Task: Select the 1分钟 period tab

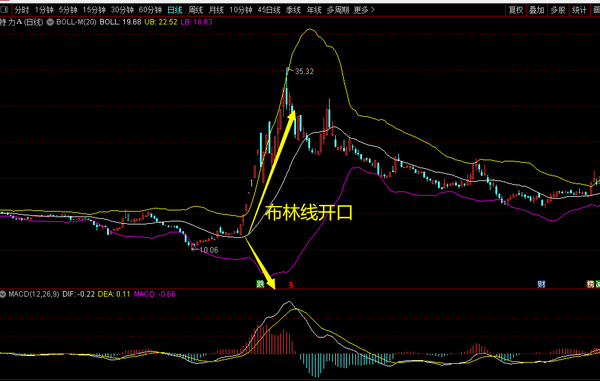Action: point(44,10)
